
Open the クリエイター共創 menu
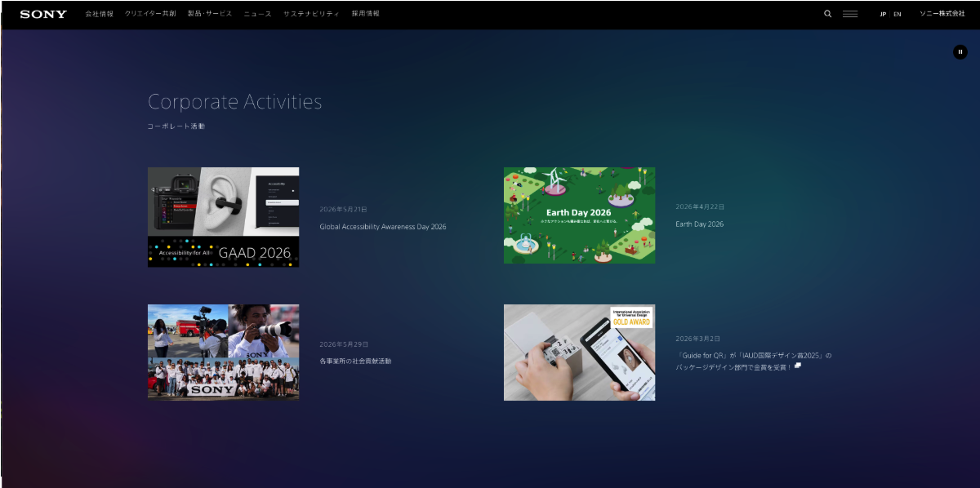(x=150, y=14)
